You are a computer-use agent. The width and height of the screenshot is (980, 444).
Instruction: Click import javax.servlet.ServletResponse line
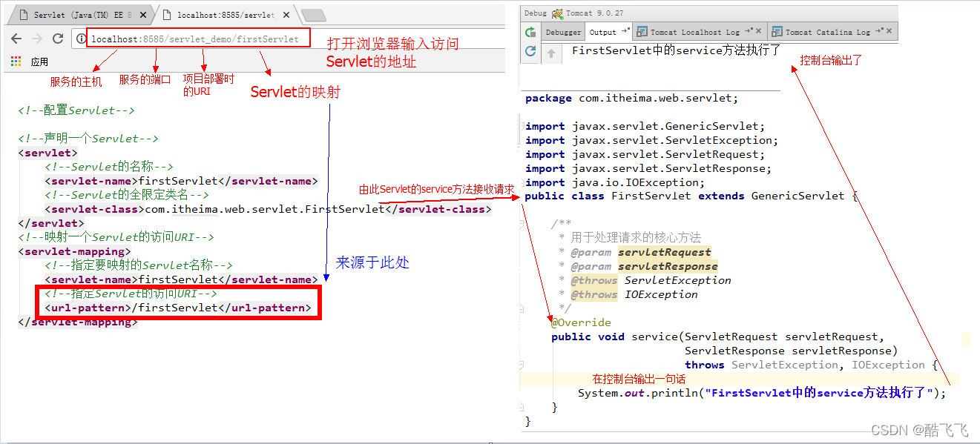point(648,168)
